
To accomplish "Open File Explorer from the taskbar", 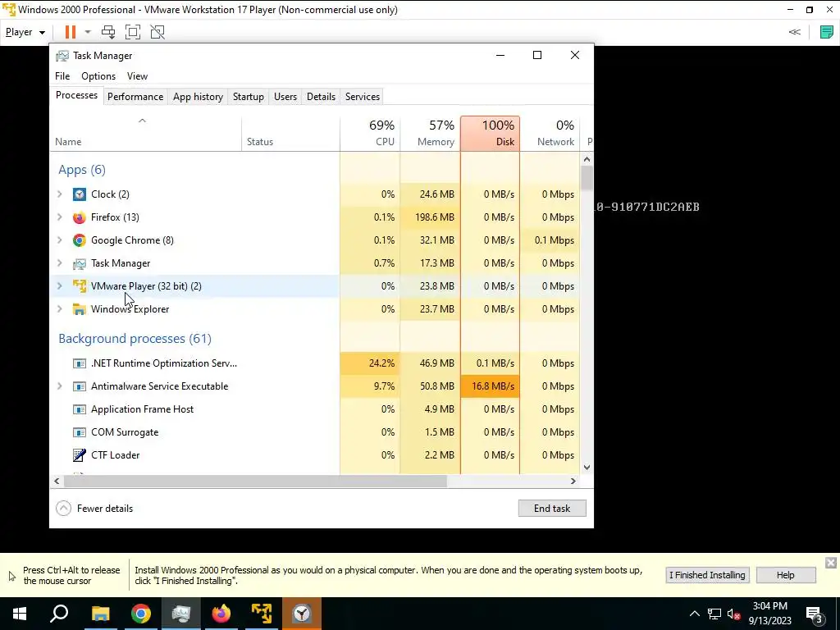I will pos(100,614).
